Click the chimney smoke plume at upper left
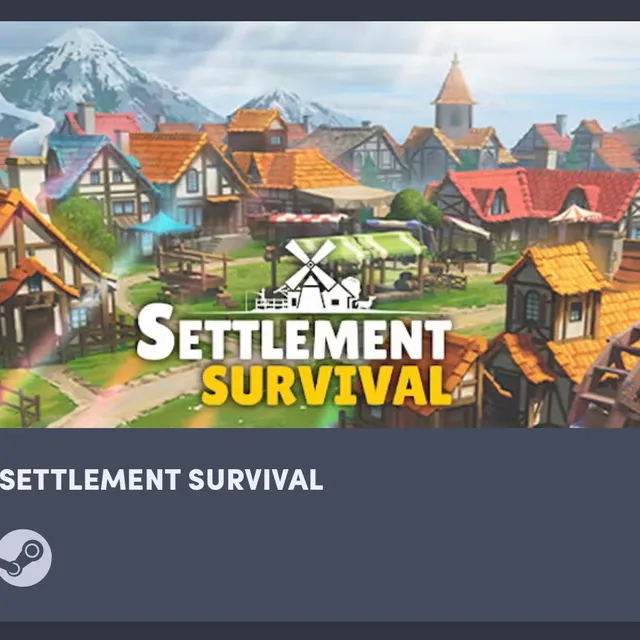This screenshot has height=640, width=640. click(x=33, y=135)
